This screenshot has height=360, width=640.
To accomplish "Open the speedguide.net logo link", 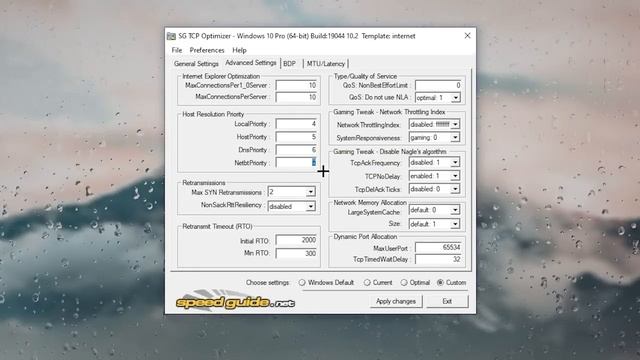I will tap(235, 302).
